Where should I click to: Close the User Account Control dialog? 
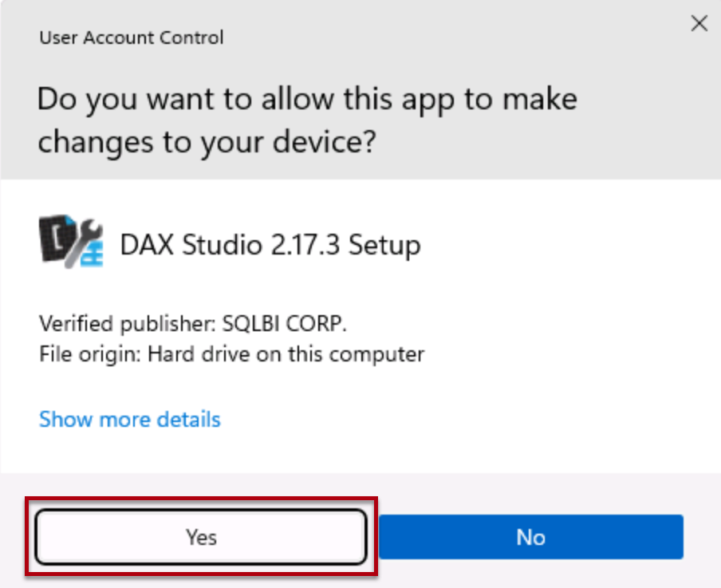pyautogui.click(x=699, y=23)
